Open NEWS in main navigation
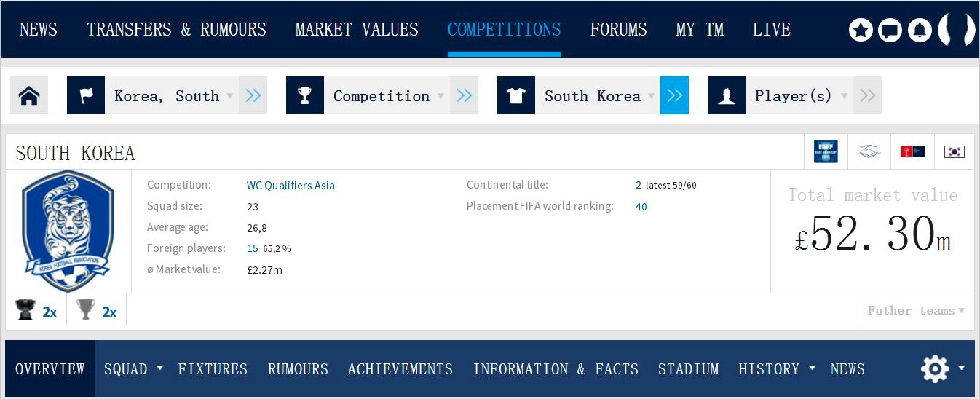 [39, 30]
